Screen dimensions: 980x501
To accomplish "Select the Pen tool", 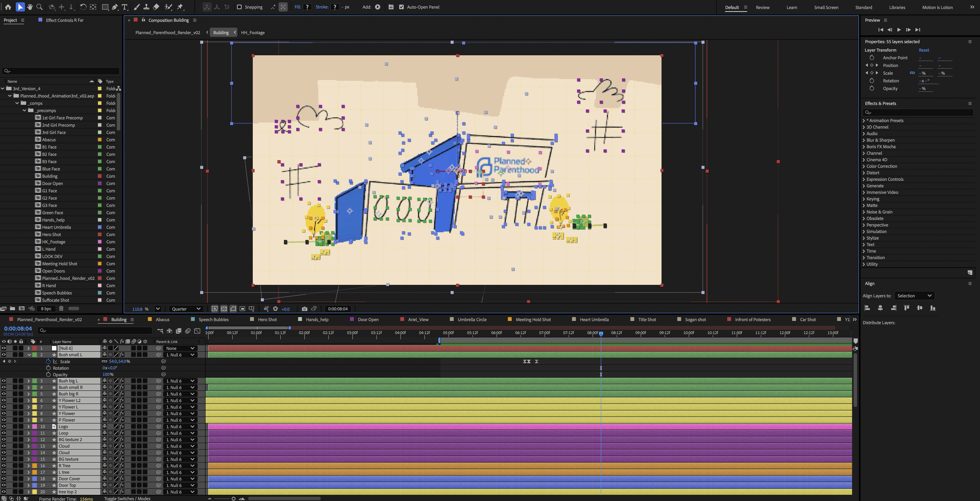I will pos(114,7).
